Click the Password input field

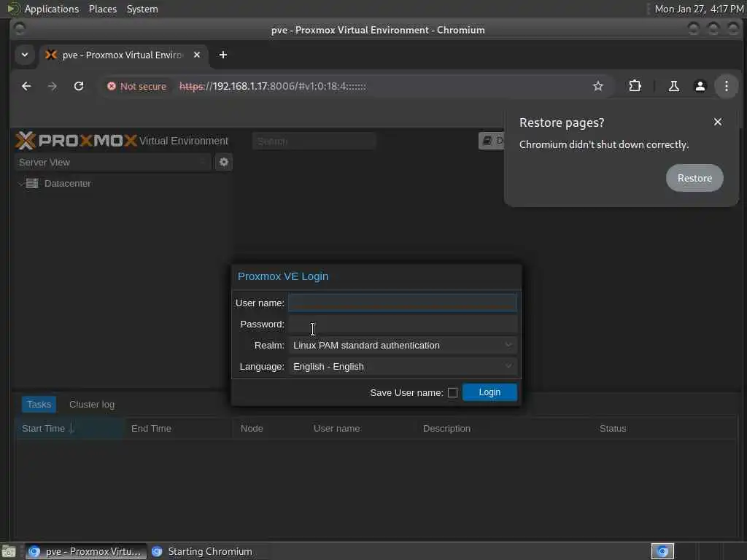tap(403, 324)
